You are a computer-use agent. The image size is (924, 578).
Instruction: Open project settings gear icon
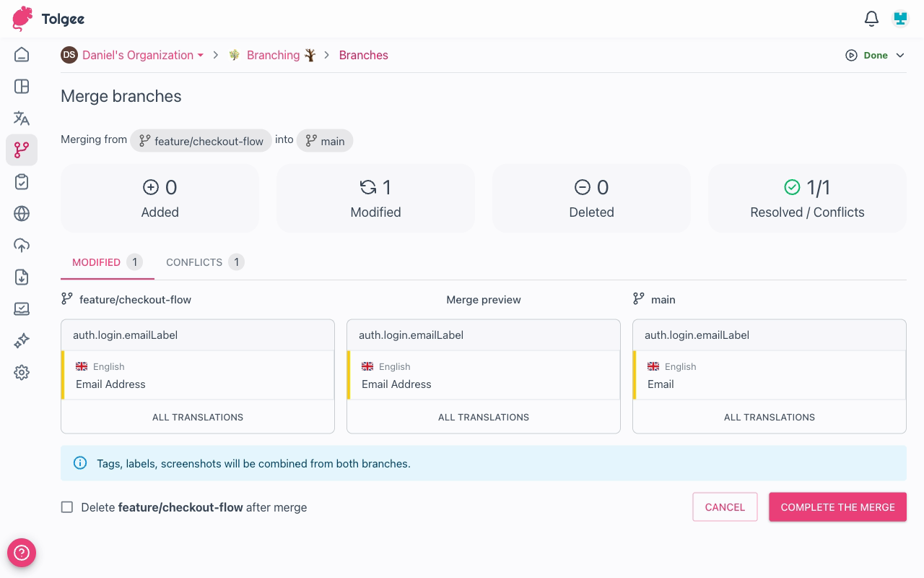22,373
